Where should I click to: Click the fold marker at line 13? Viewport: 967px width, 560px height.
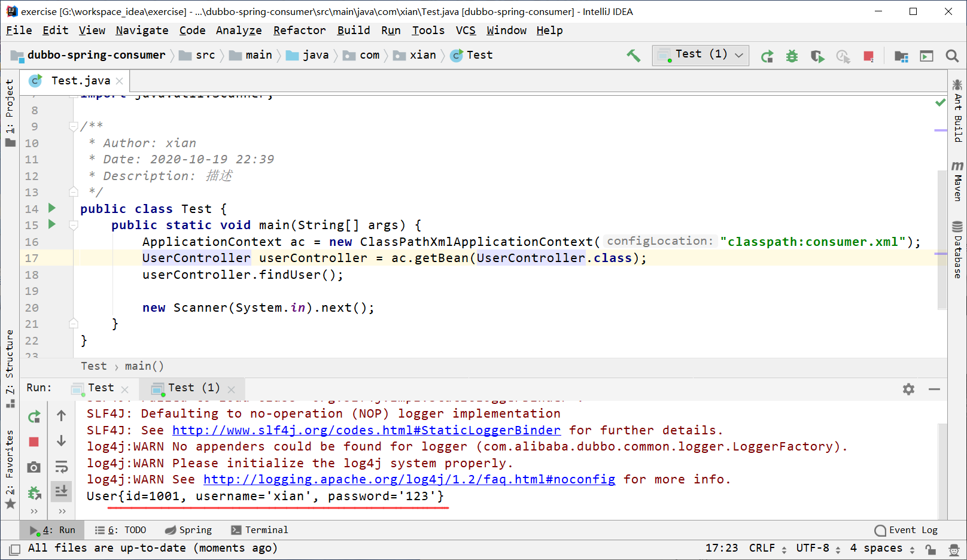(74, 192)
